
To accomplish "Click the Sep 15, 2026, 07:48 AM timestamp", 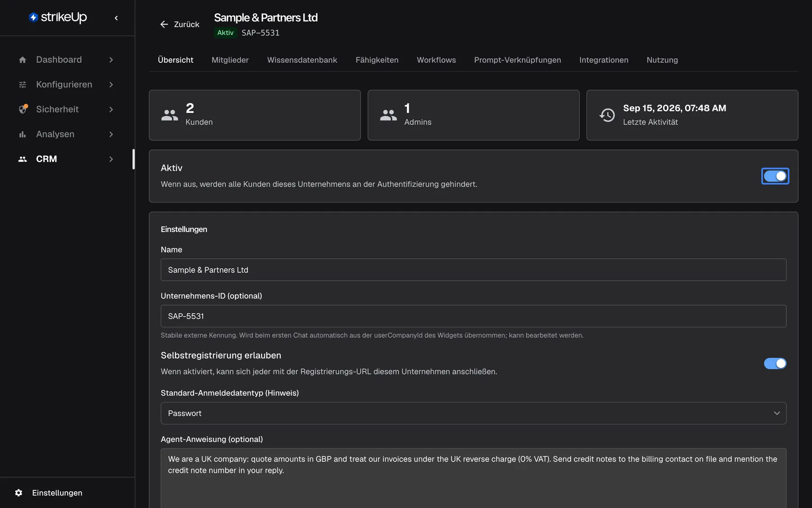I will 674,108.
